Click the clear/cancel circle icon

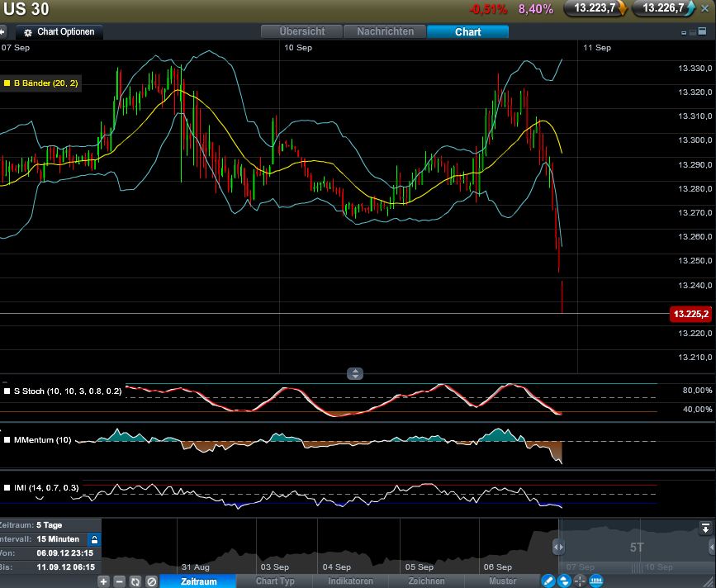click(x=151, y=581)
